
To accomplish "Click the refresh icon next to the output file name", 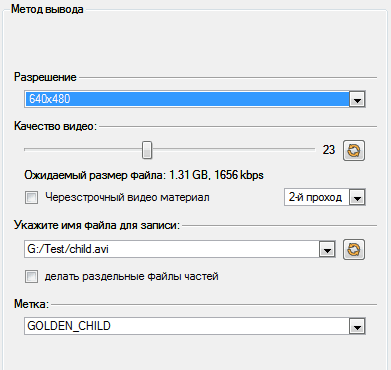I will (x=354, y=249).
